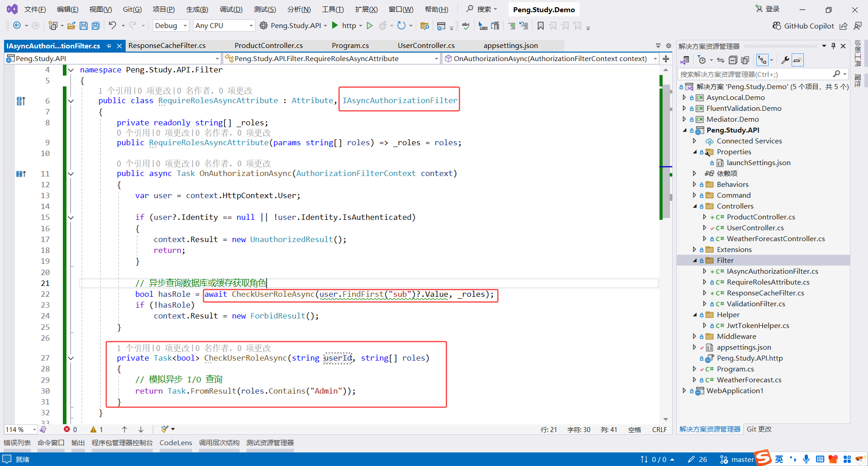Open the Git(G) menu
Image resolution: width=868 pixels, height=466 pixels.
[x=132, y=9]
